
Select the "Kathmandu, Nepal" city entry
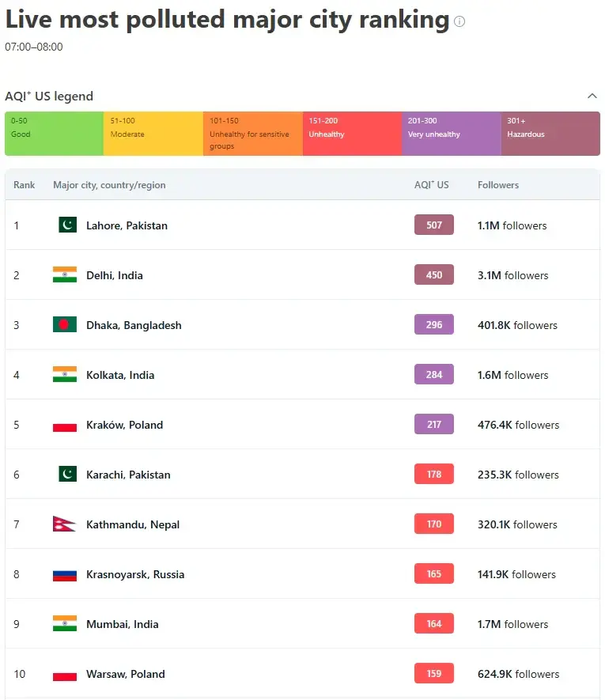pyautogui.click(x=131, y=524)
